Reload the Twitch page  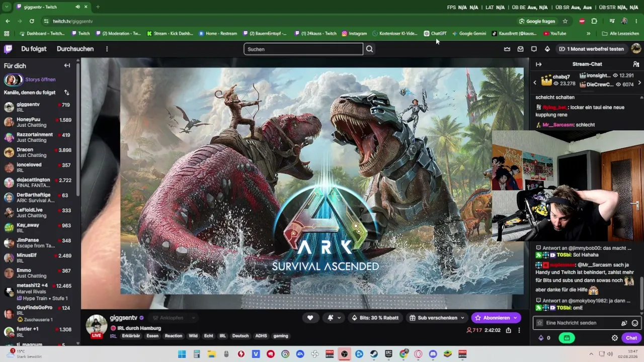click(32, 21)
